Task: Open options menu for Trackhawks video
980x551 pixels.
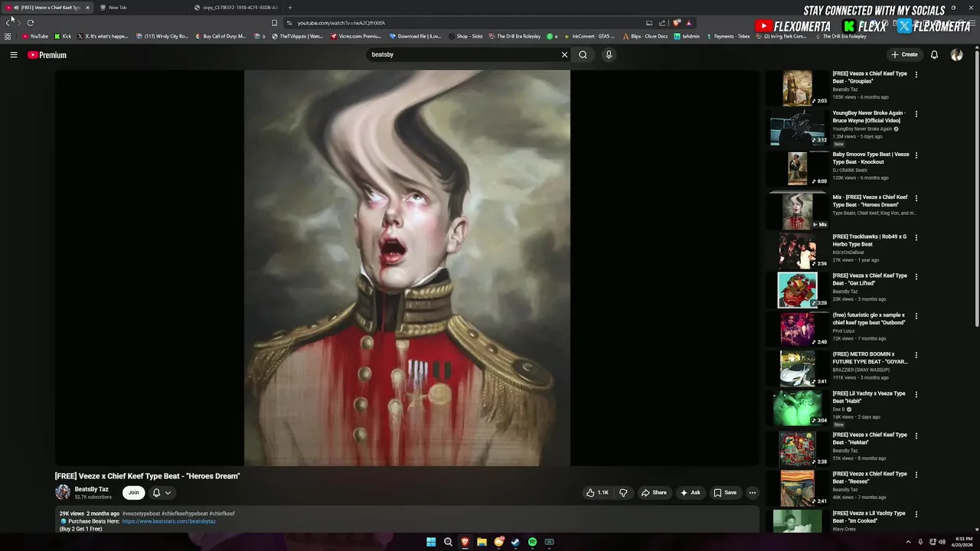Action: click(916, 238)
